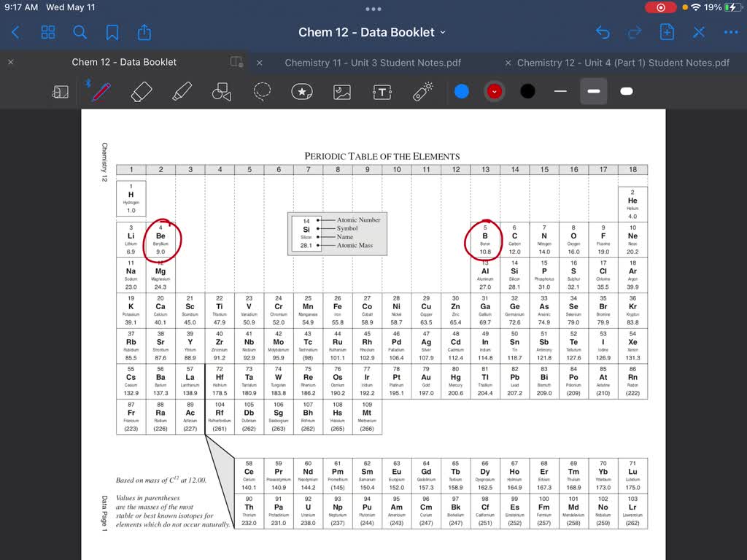Close the Chem 12 - Data Booklet tab
Screen dimensions: 747x560
point(11,63)
